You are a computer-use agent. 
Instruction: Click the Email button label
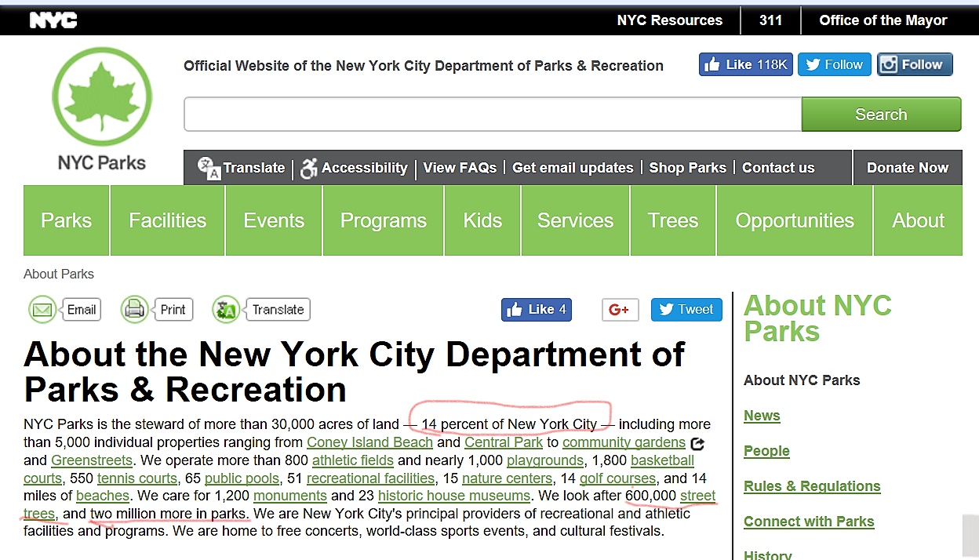pyautogui.click(x=82, y=310)
